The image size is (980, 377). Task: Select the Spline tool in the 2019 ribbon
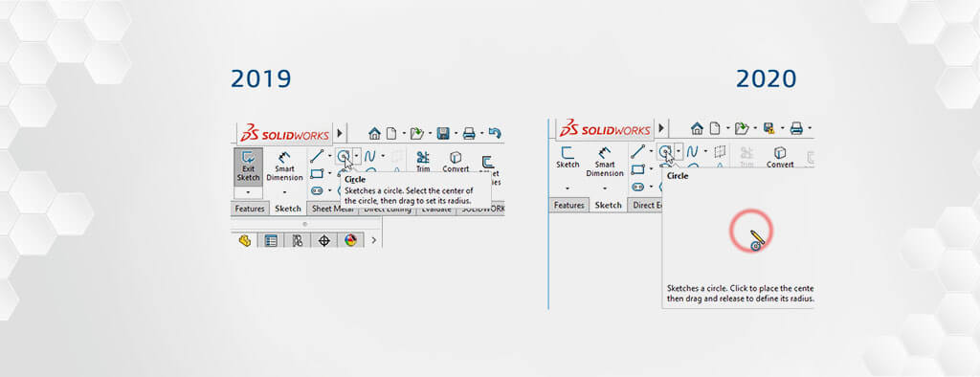370,156
